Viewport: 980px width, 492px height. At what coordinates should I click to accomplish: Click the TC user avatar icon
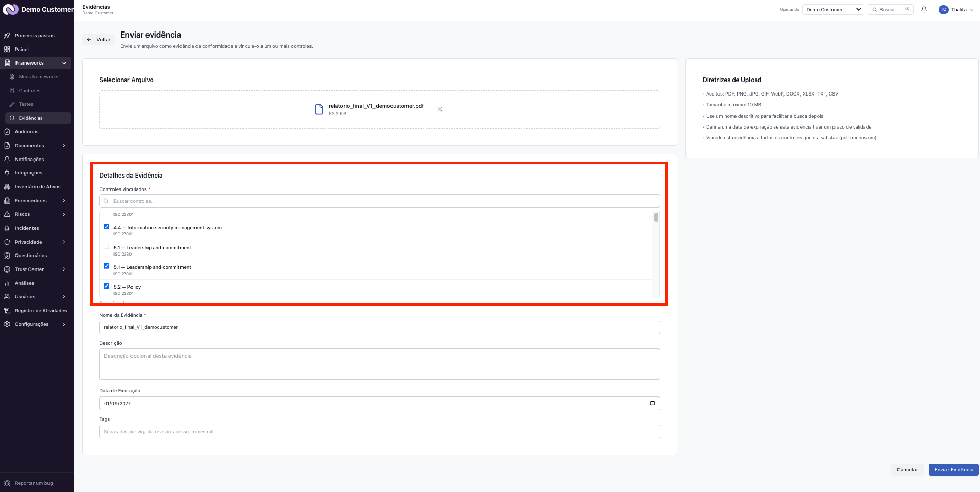943,10
